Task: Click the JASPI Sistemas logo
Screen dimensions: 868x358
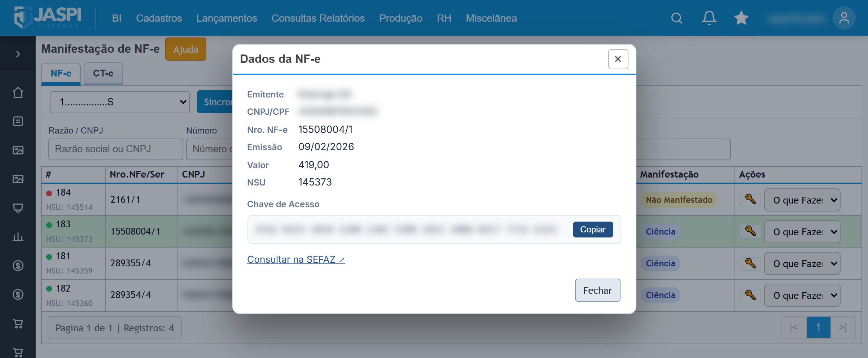Action: point(48,17)
